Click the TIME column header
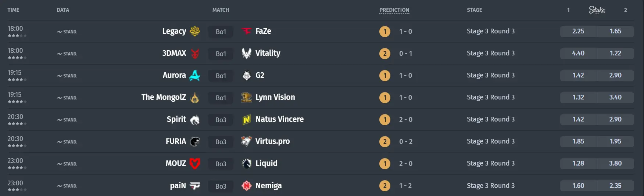 13,10
